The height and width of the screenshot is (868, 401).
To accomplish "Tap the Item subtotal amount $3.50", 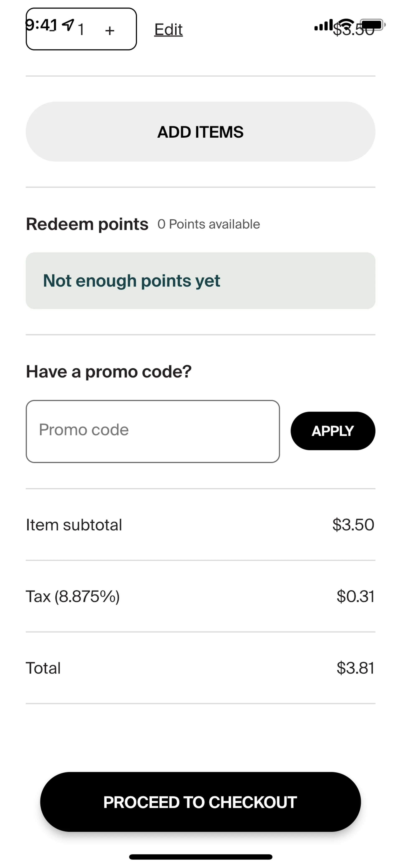I will [353, 524].
